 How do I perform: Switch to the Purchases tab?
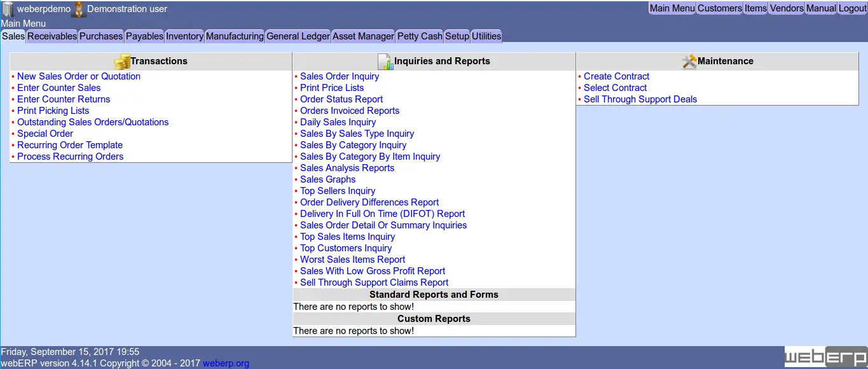pyautogui.click(x=101, y=36)
